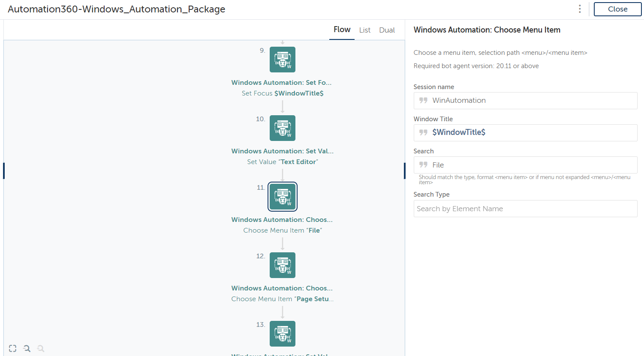Viewport: 644px width, 356px height.
Task: Select the step 10 Set Value action icon
Action: (x=282, y=128)
